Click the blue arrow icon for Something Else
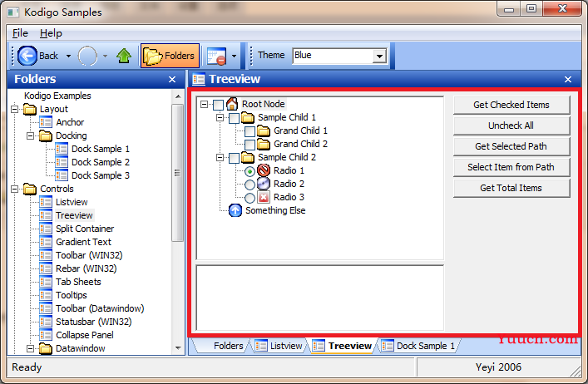 click(235, 210)
